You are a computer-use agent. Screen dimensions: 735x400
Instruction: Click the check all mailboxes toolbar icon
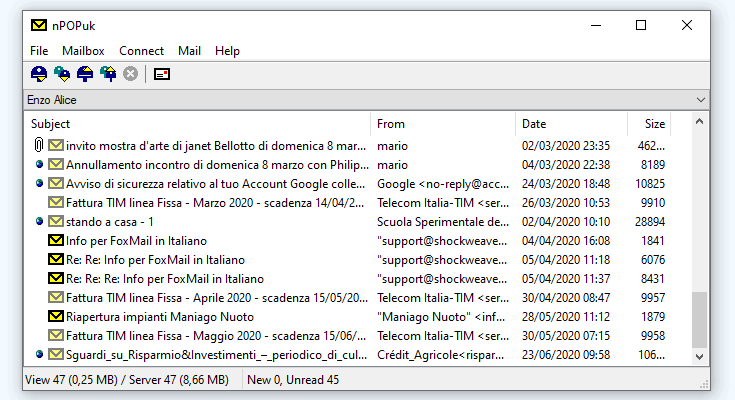pyautogui.click(x=62, y=74)
